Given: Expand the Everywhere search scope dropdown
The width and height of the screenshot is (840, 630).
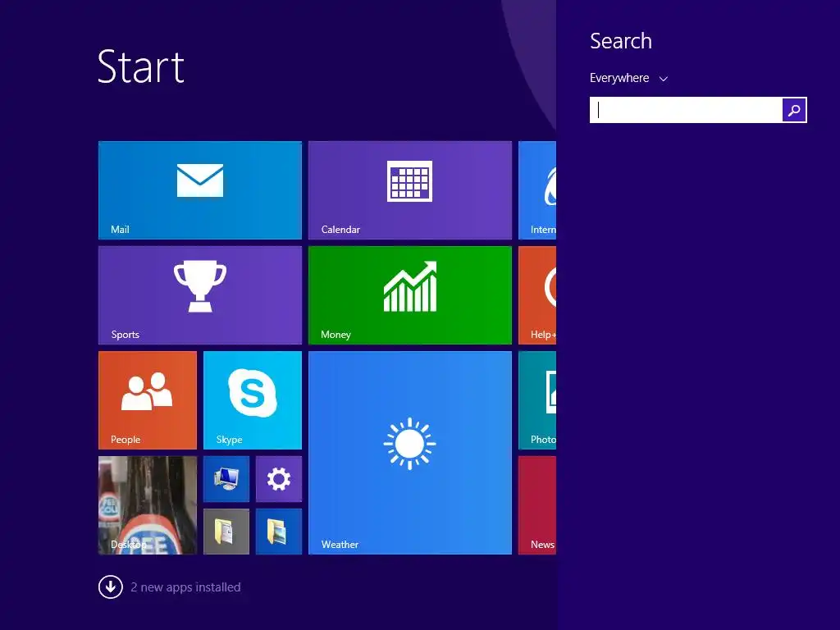Looking at the screenshot, I should tap(628, 78).
